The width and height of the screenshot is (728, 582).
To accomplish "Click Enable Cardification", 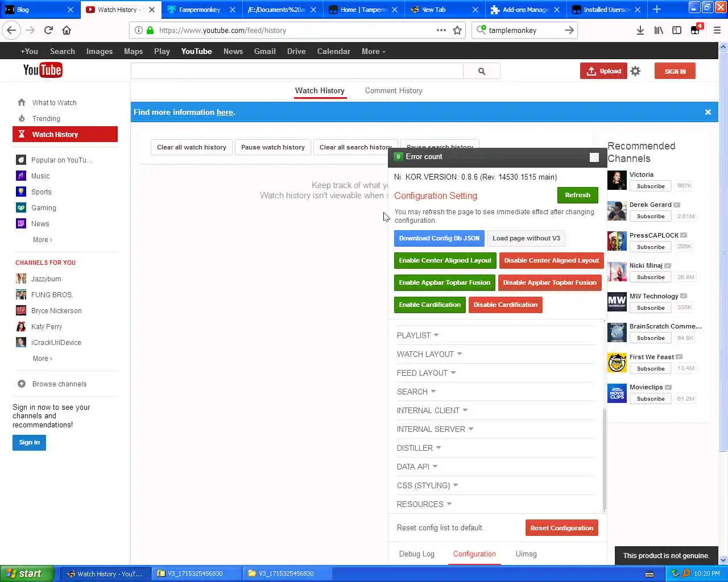I will tap(429, 305).
